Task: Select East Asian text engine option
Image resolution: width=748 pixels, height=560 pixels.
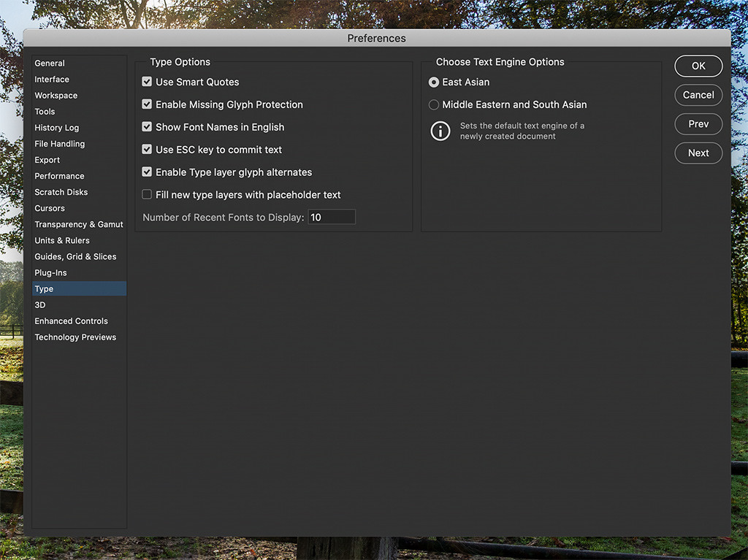Action: click(434, 83)
